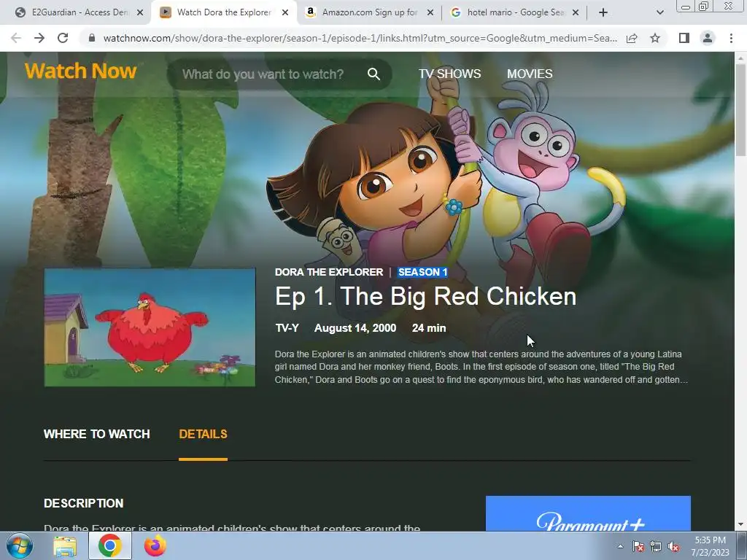
Task: Close the E2Guardian Access Denied tab
Action: [140, 12]
